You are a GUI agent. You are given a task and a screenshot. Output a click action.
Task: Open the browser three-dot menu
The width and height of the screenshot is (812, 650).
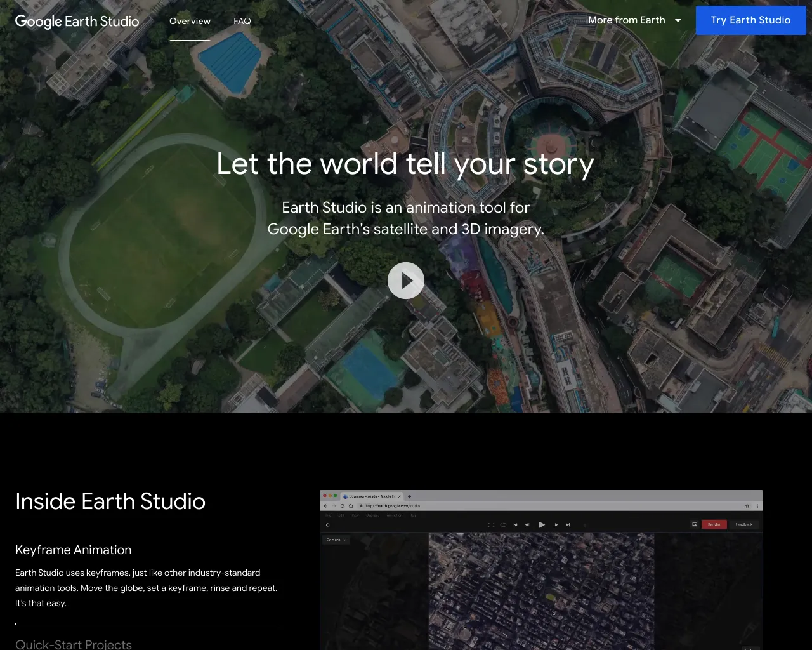(x=757, y=506)
